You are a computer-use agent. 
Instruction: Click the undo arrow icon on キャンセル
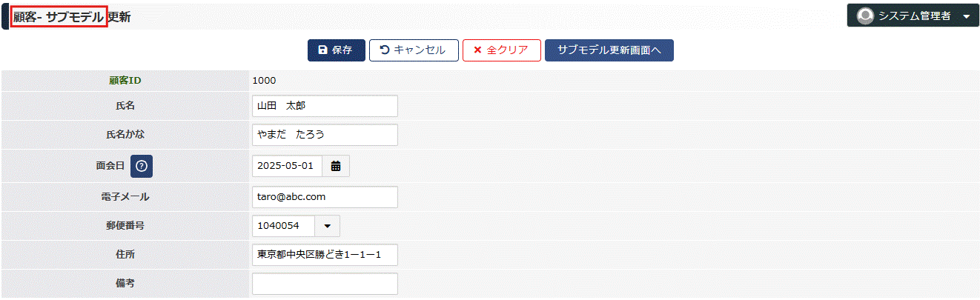385,50
